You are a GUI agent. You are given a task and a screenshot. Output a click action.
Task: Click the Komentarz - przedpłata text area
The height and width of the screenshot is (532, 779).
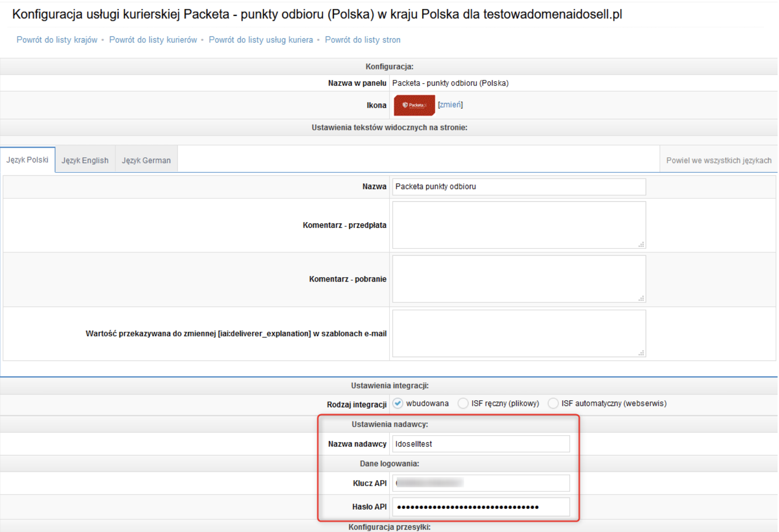[x=519, y=225]
